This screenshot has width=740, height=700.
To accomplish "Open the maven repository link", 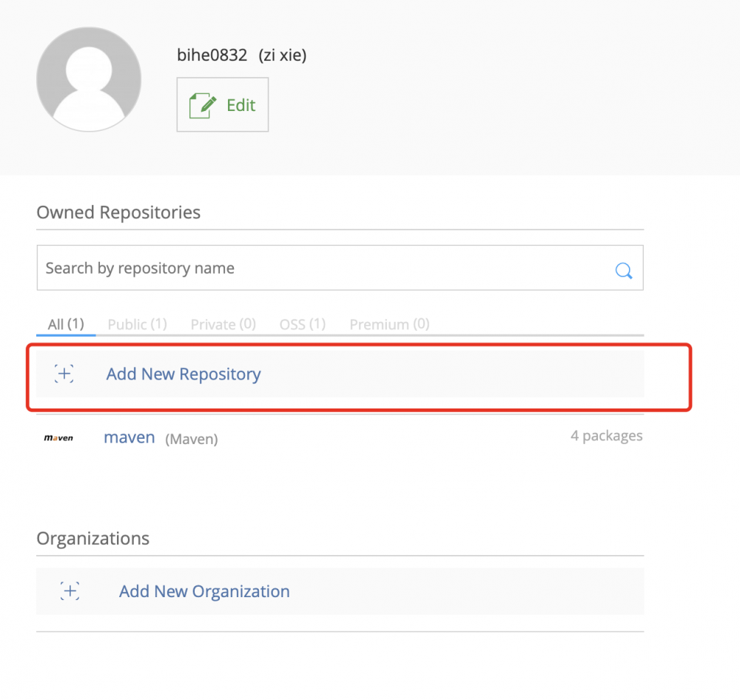I will click(129, 437).
